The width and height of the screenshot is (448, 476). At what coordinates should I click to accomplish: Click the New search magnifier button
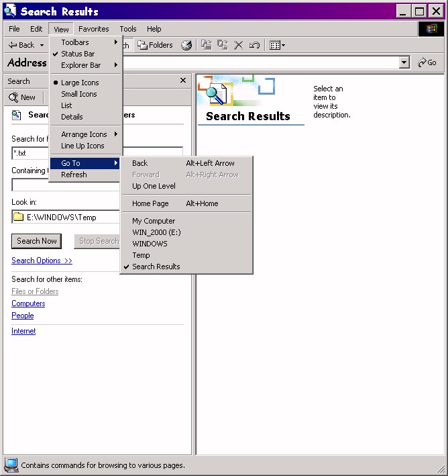tap(22, 97)
